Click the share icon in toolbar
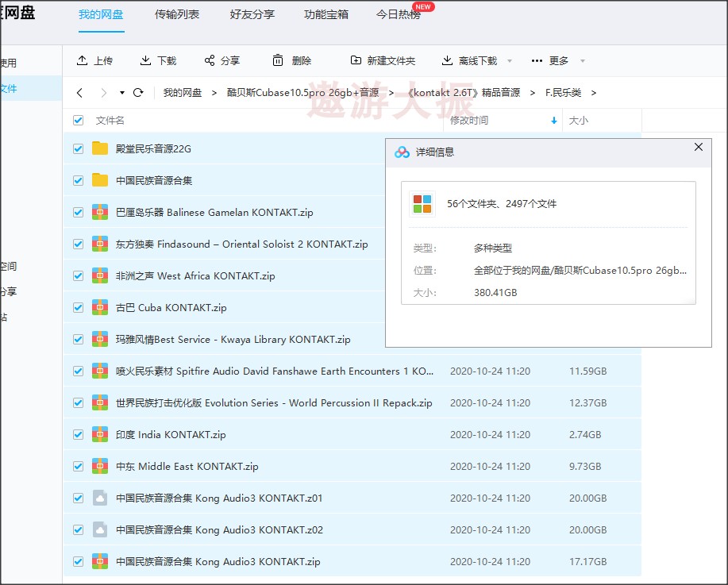The width and height of the screenshot is (728, 585). [210, 61]
